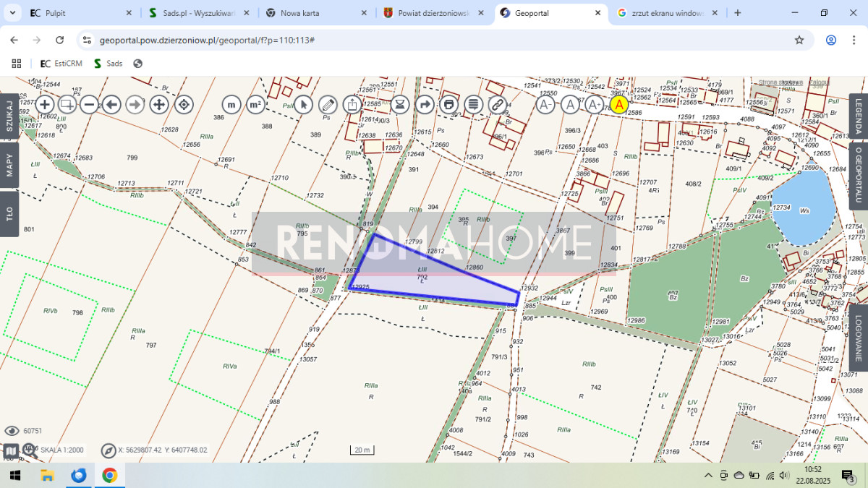Expand the SZUKAJ side panel
The height and width of the screenshot is (488, 868).
tap(9, 116)
